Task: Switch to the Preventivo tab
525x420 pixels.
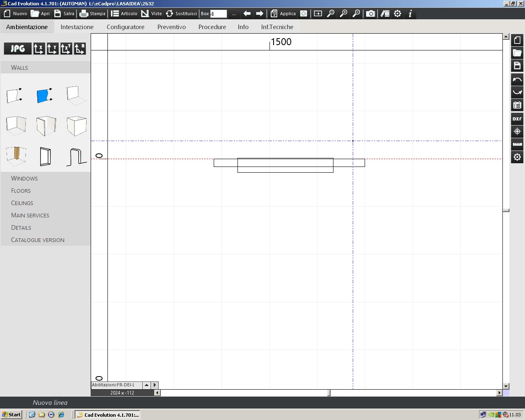Action: click(x=171, y=27)
